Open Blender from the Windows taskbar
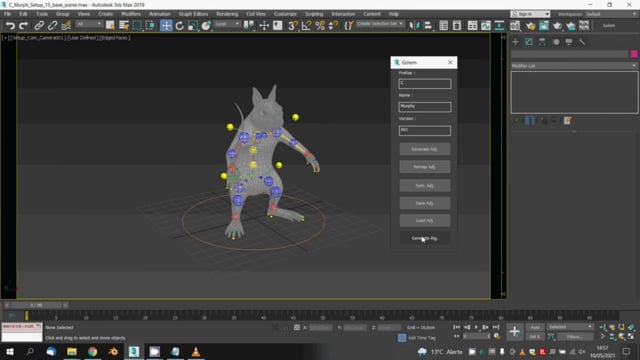The image size is (640, 360). (113, 351)
